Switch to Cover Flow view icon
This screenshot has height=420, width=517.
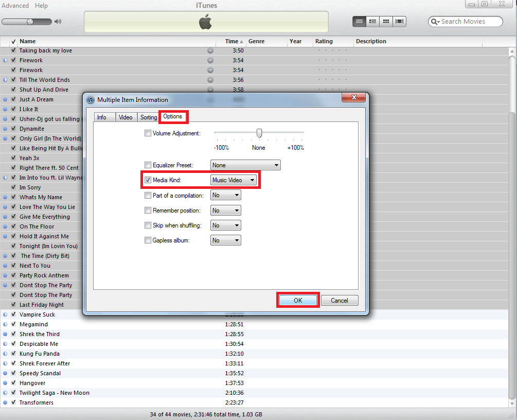399,22
